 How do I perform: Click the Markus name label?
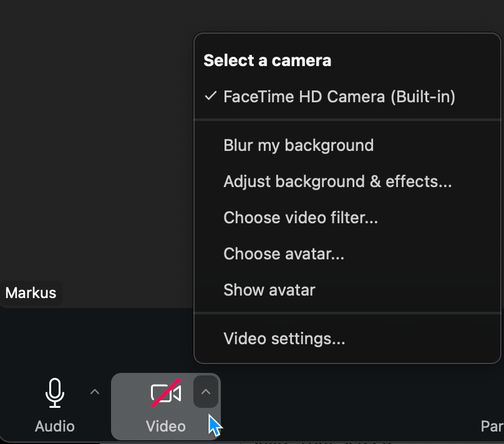[x=31, y=292]
